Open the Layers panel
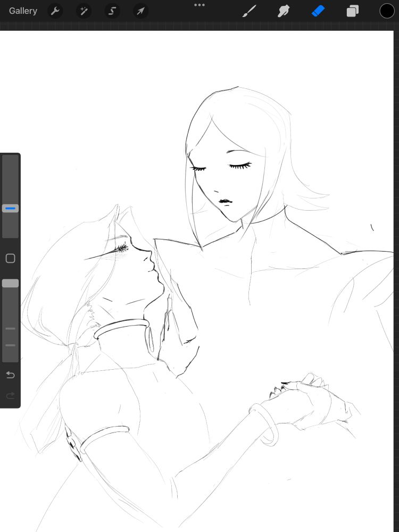The width and height of the screenshot is (399, 532). point(353,11)
